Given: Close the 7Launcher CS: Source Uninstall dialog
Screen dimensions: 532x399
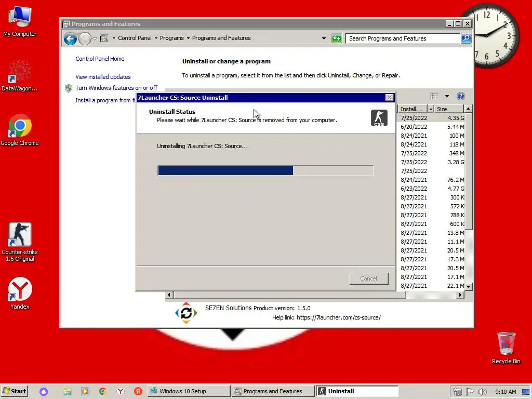Looking at the screenshot, I should pyautogui.click(x=389, y=98).
